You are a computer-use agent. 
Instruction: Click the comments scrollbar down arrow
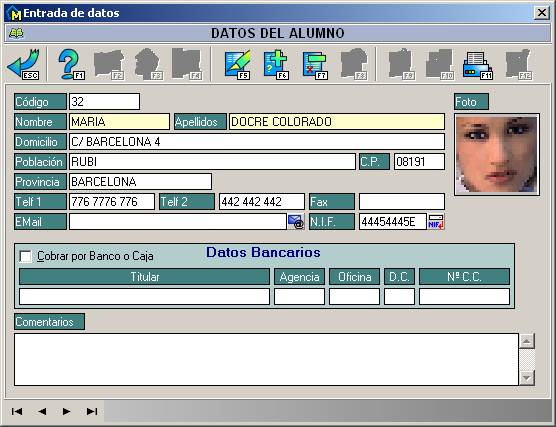pyautogui.click(x=527, y=377)
